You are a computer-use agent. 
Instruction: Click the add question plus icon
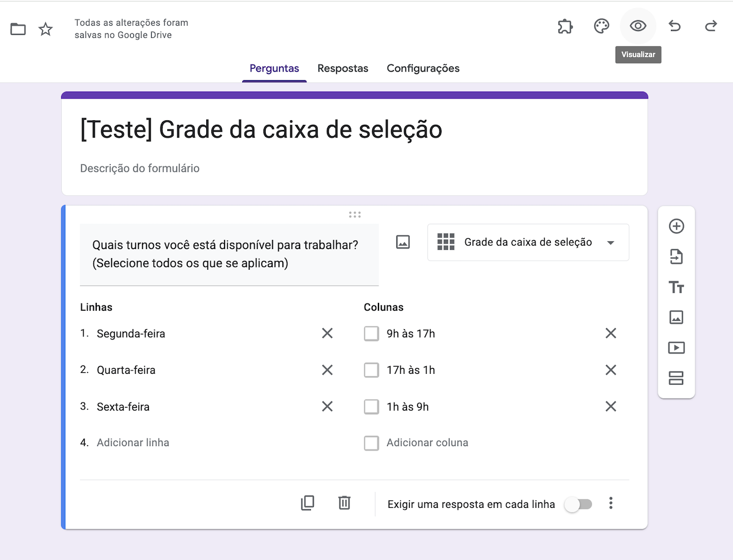pyautogui.click(x=676, y=226)
